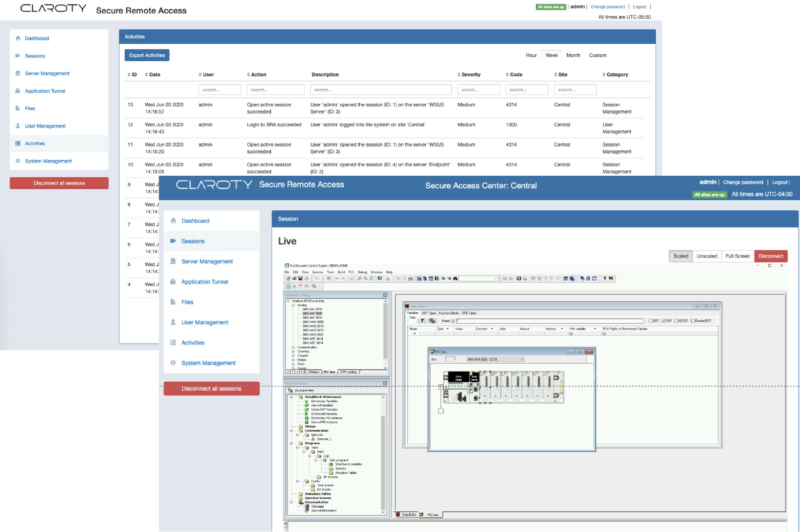Click Dashboard home icon in back Activities window
Screen dimensions: 800x532
point(18,39)
